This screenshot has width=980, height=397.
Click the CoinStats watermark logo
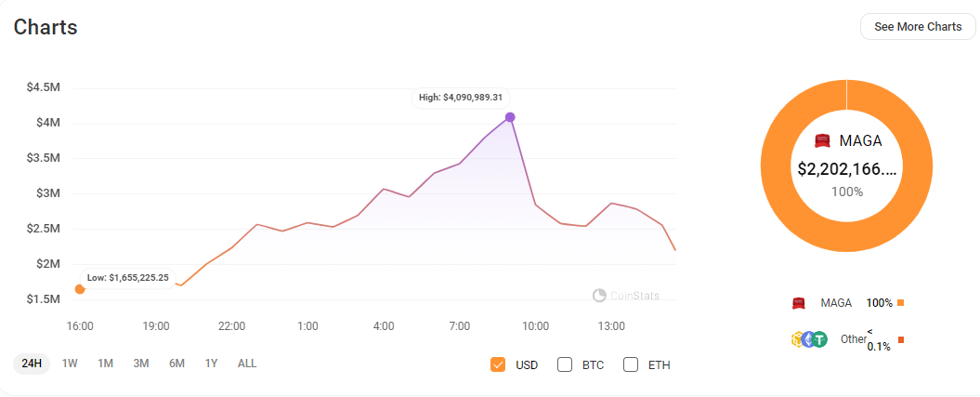tap(600, 296)
